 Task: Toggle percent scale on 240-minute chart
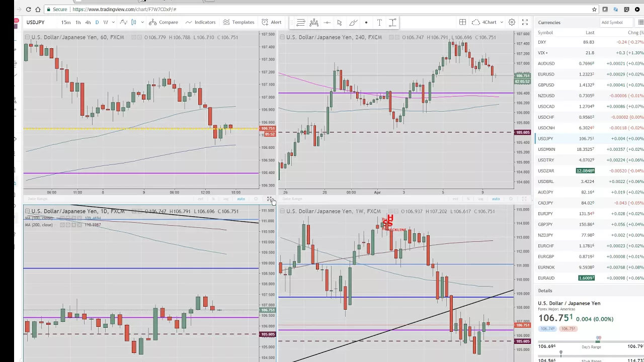click(468, 199)
